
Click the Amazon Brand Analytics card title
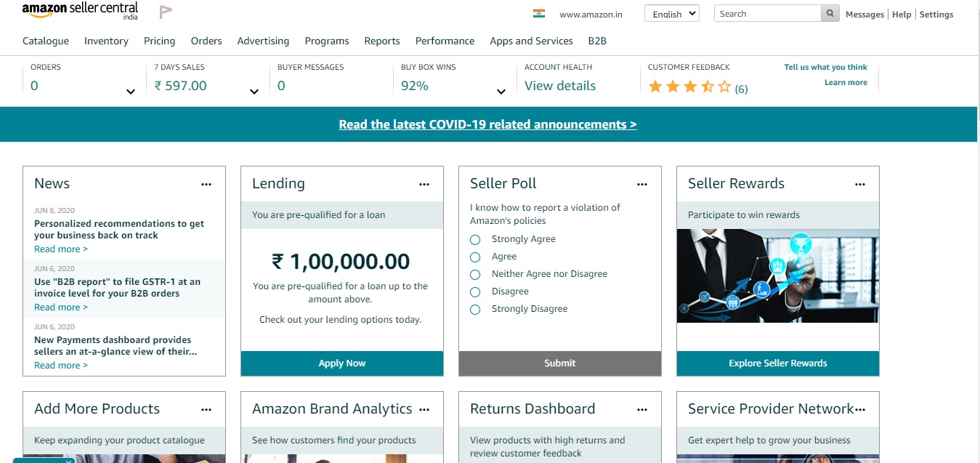[332, 409]
